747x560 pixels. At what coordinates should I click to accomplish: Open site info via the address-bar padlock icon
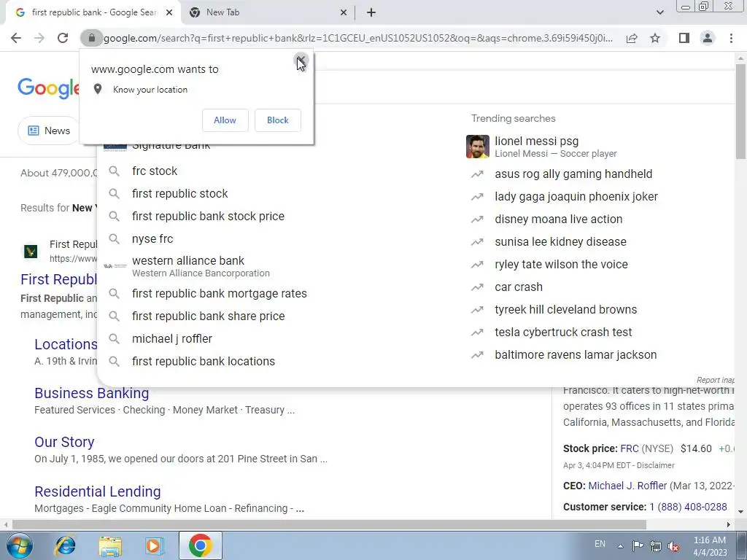click(91, 38)
